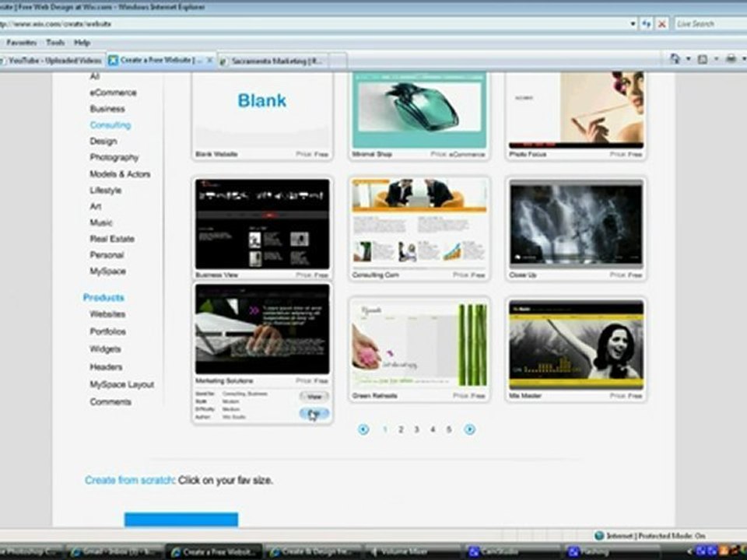Click Edit button on Marketing Solutions
Image resolution: width=747 pixels, height=560 pixels.
[314, 413]
